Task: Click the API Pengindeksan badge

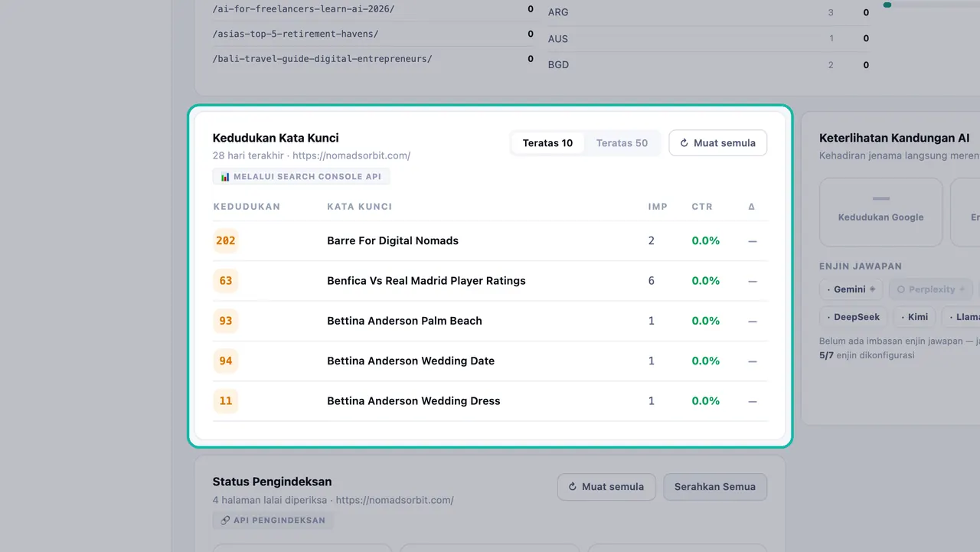Action: 273,521
